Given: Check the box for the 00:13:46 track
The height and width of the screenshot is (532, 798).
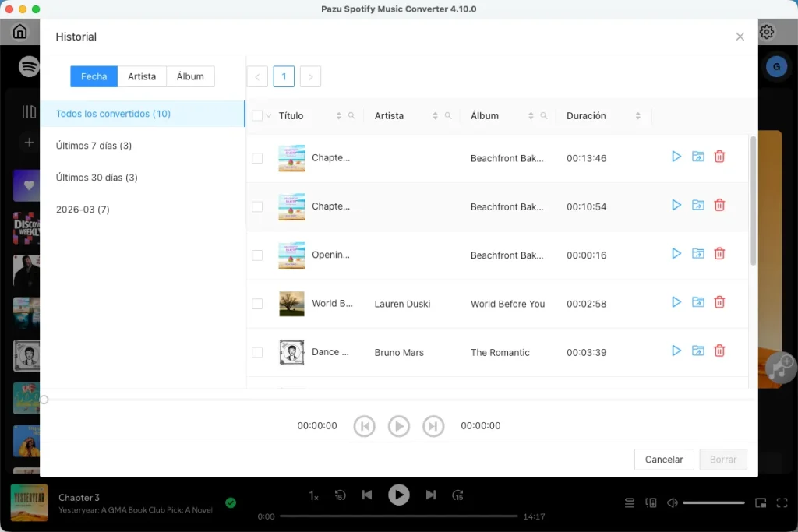Looking at the screenshot, I should [x=257, y=158].
